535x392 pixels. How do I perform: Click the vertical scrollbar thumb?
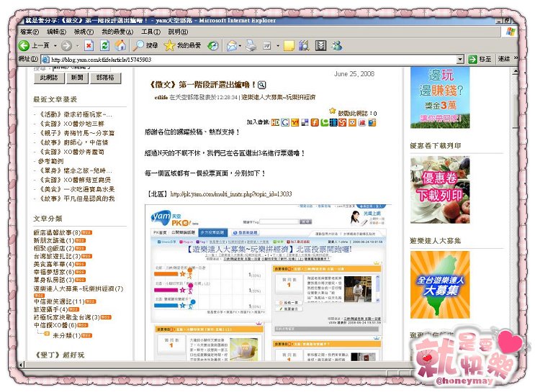click(515, 111)
